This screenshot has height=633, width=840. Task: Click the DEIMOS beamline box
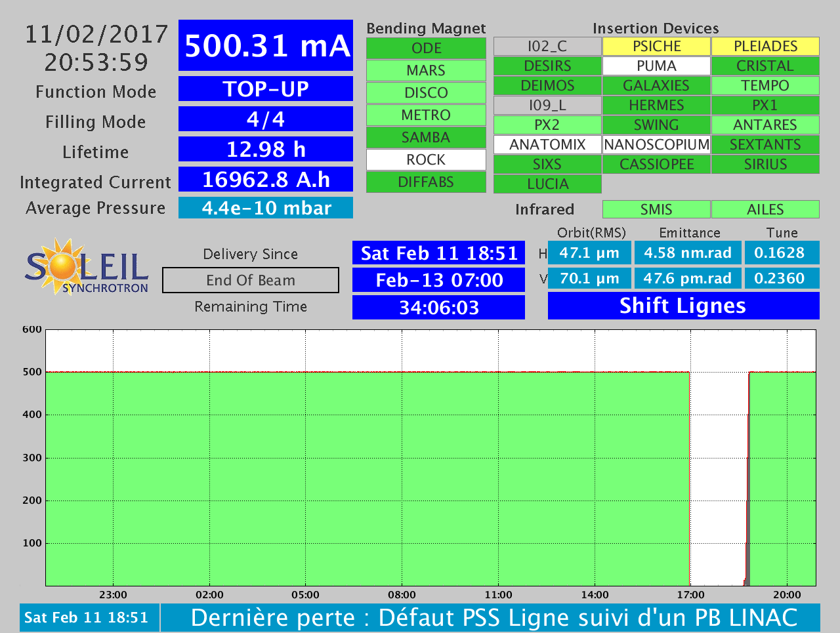click(547, 85)
